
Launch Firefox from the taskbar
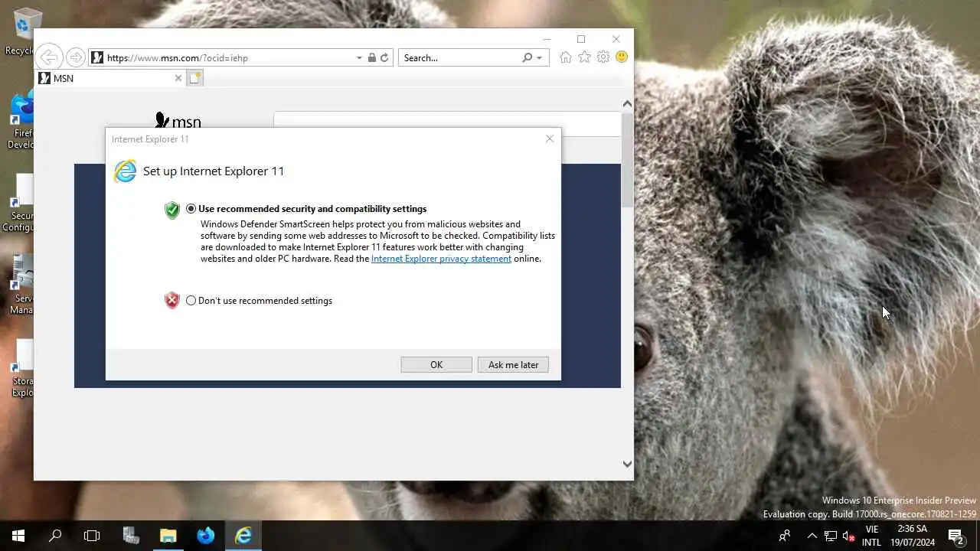pyautogui.click(x=206, y=536)
